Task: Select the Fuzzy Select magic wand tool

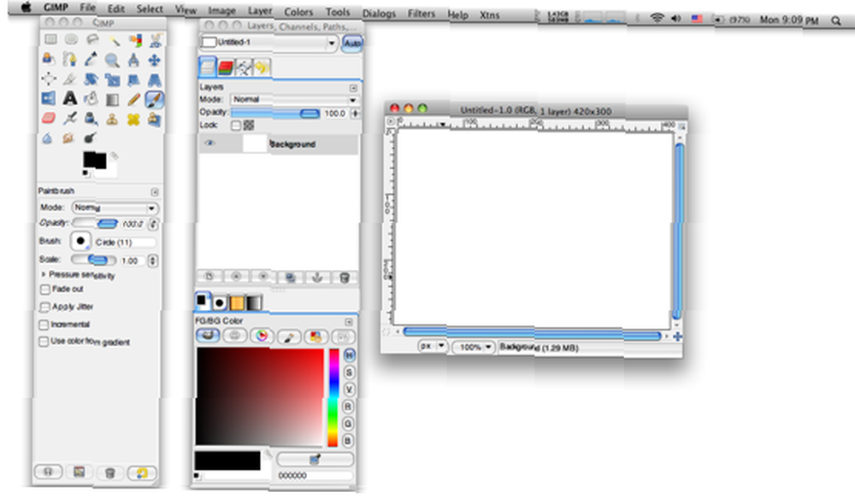Action: point(114,40)
